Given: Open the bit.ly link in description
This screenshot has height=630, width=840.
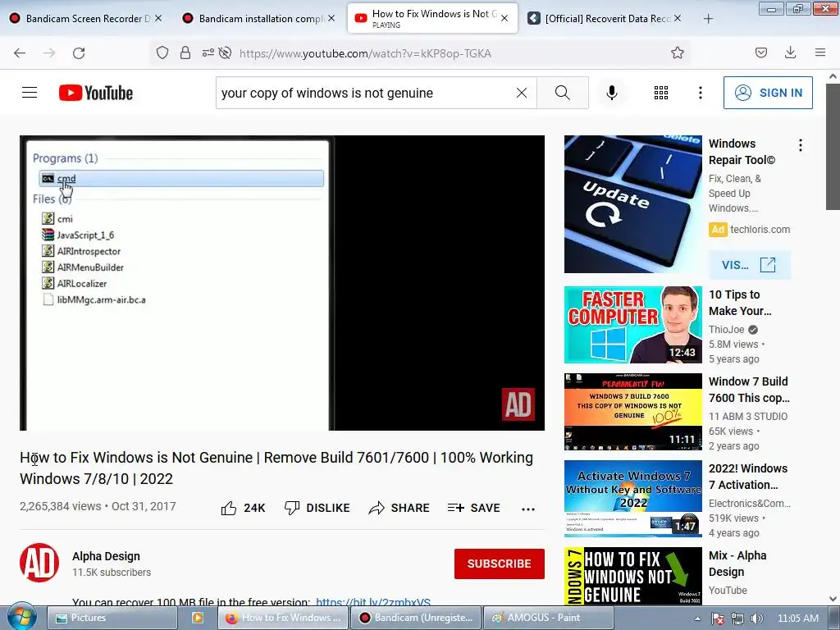Looking at the screenshot, I should (373, 601).
